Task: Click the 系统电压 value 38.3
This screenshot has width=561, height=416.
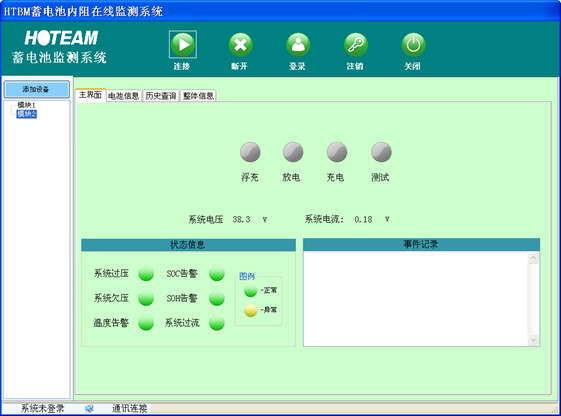Action: click(x=242, y=219)
